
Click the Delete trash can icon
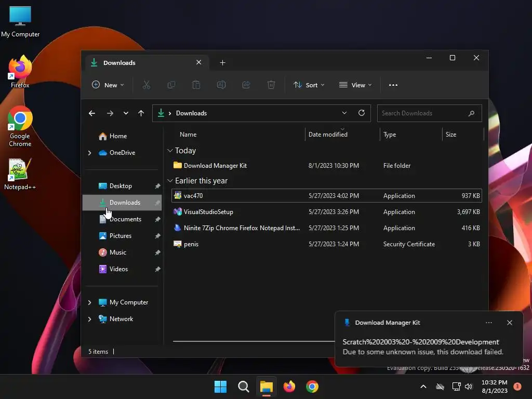pos(271,85)
